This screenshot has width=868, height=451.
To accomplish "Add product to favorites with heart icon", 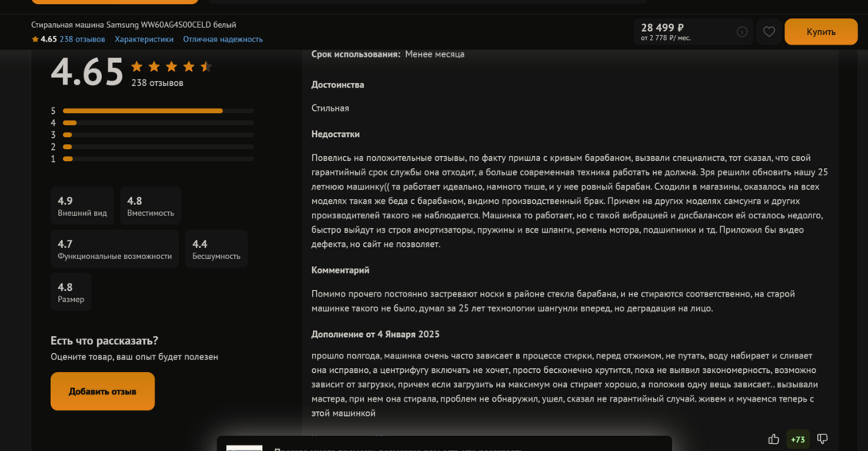I will 768,32.
